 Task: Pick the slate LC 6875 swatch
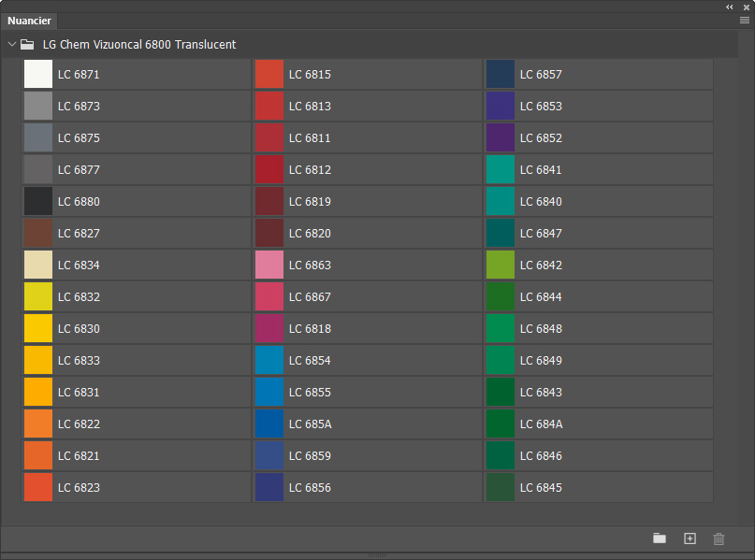(x=38, y=137)
